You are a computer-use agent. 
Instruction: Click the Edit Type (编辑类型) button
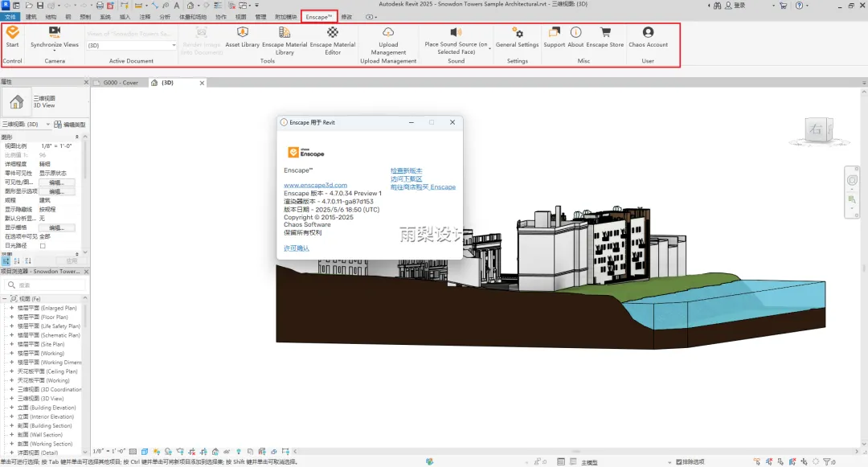coord(70,125)
